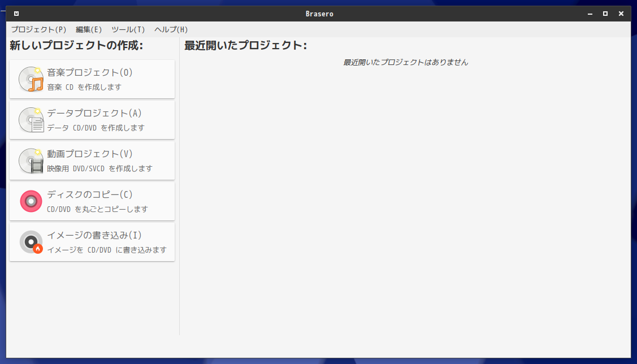The height and width of the screenshot is (364, 637).
Task: Minimize the Brasero window
Action: click(x=590, y=14)
